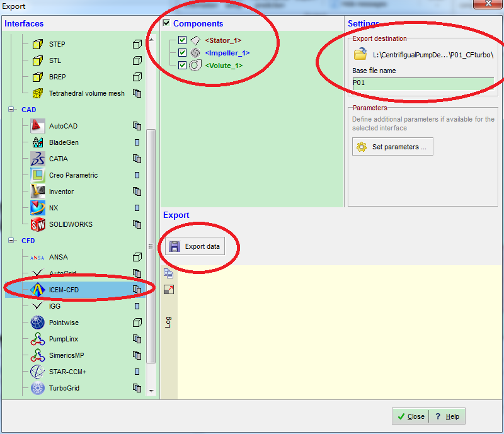Click the interfaces list scroll-down arrow
The height and width of the screenshot is (434, 504).
(151, 391)
